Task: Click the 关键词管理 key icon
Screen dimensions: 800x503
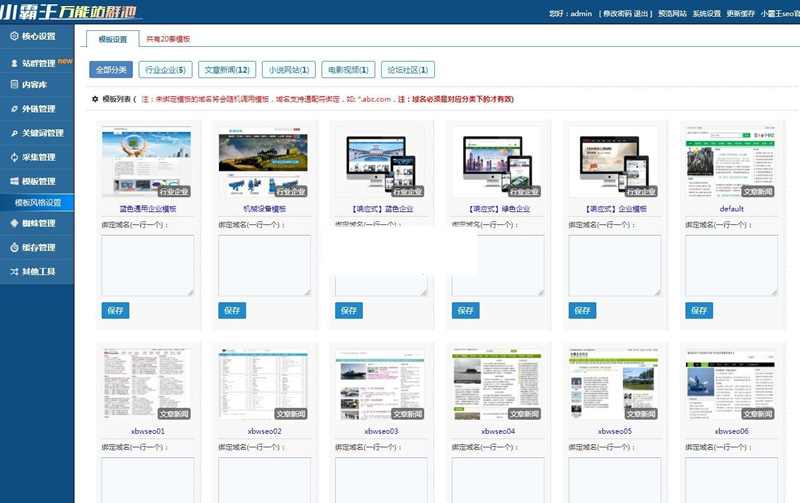Action: point(13,133)
